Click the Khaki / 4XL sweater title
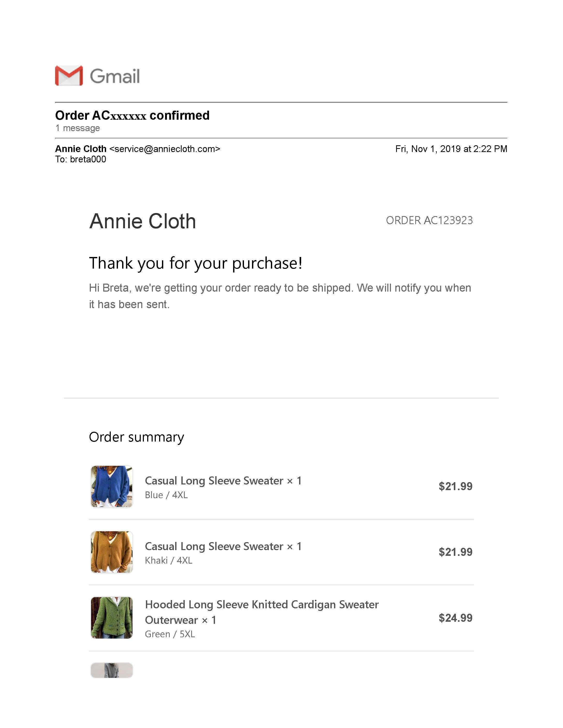The height and width of the screenshot is (728, 563). click(223, 546)
